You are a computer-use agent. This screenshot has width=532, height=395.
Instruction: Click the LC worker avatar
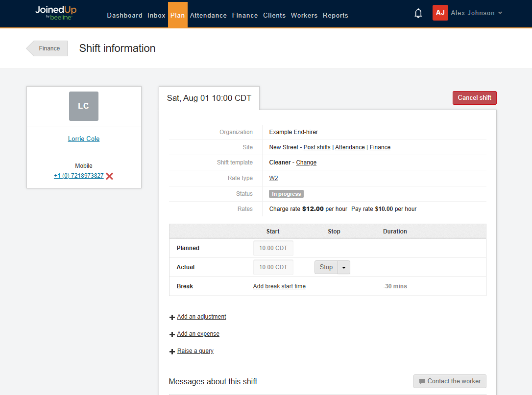tap(84, 106)
